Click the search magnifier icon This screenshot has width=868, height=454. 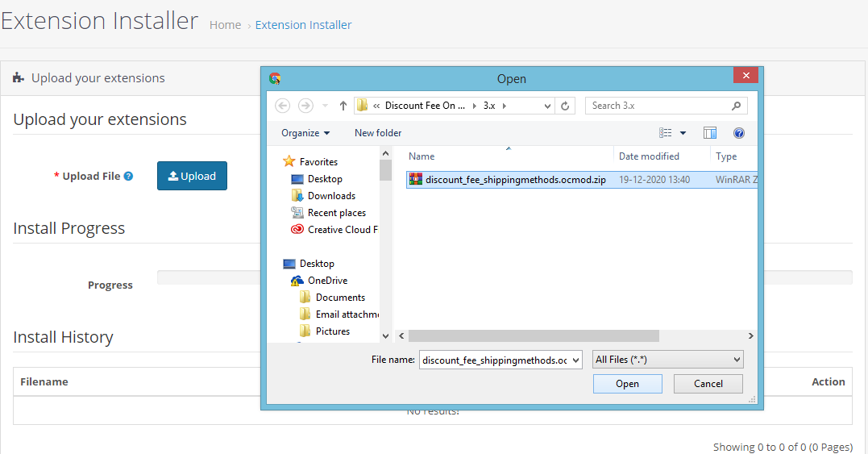[737, 105]
